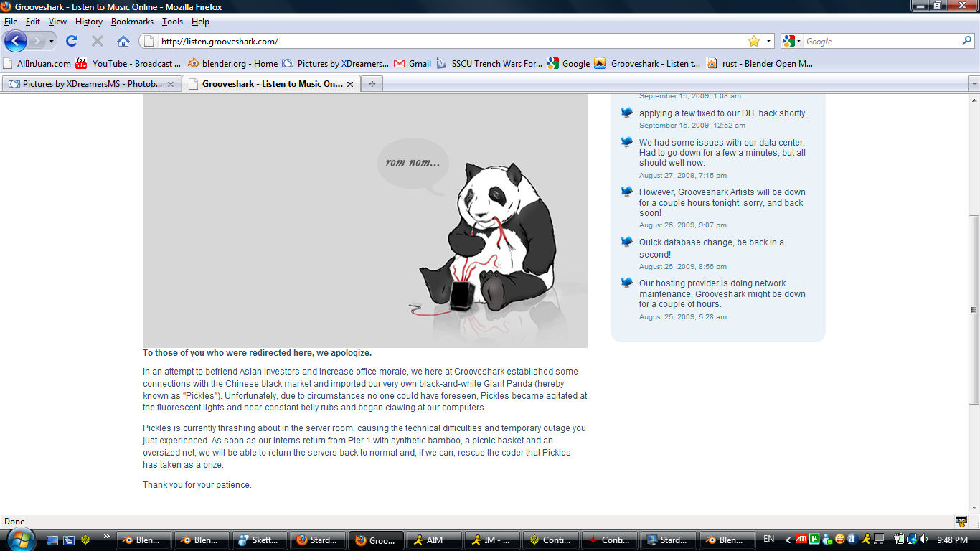Switch to the 'Skett...' taskbar window
This screenshot has width=980, height=551.
point(259,540)
